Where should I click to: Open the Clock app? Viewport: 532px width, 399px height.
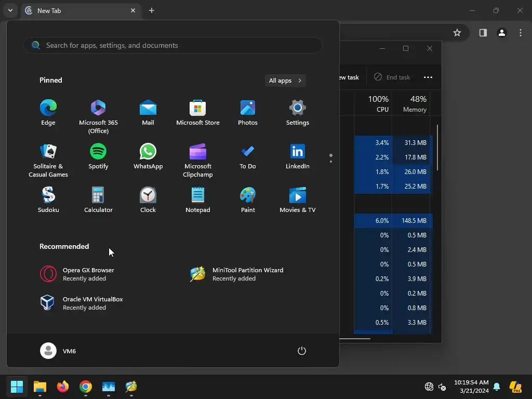click(148, 200)
